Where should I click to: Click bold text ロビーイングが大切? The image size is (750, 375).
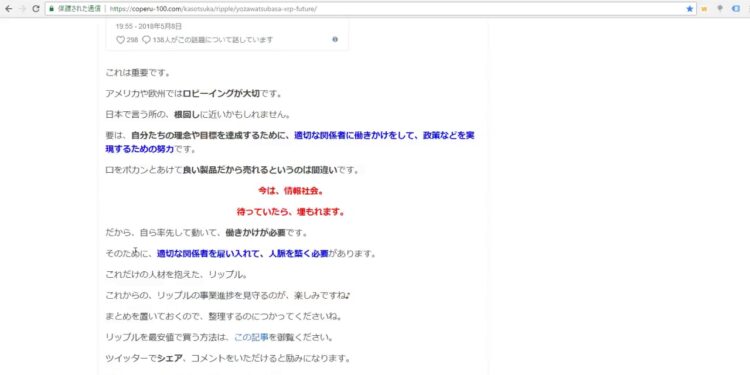(x=221, y=94)
